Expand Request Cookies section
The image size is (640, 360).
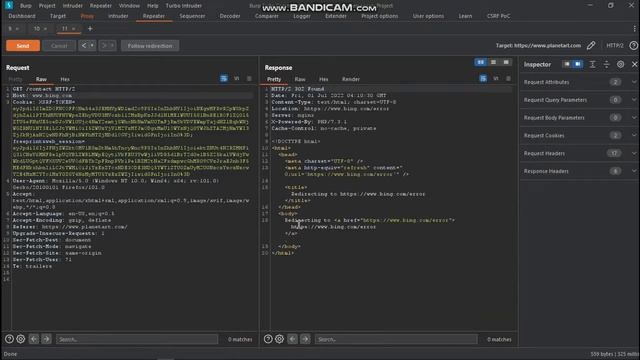pos(634,135)
